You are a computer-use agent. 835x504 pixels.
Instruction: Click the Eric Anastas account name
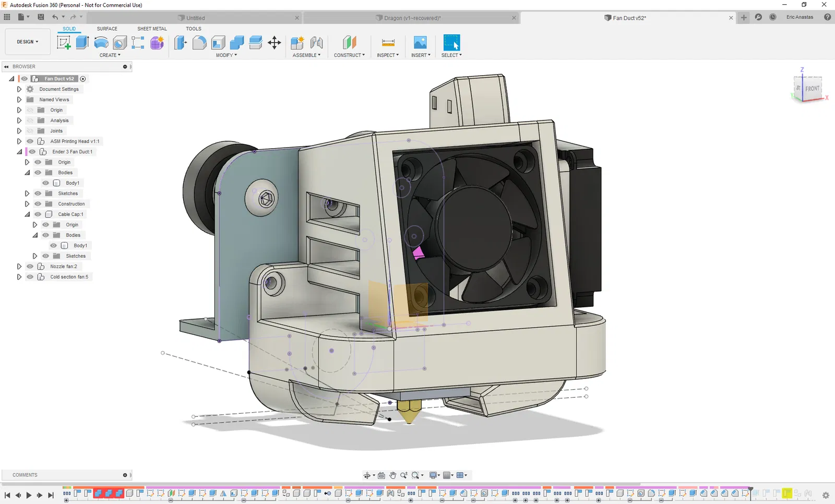800,17
